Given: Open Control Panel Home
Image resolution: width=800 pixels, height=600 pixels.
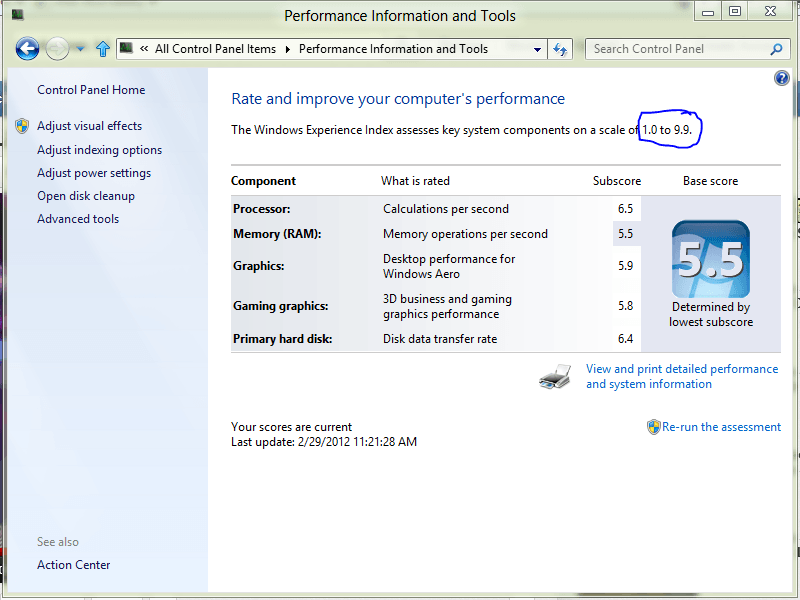Looking at the screenshot, I should click(91, 90).
